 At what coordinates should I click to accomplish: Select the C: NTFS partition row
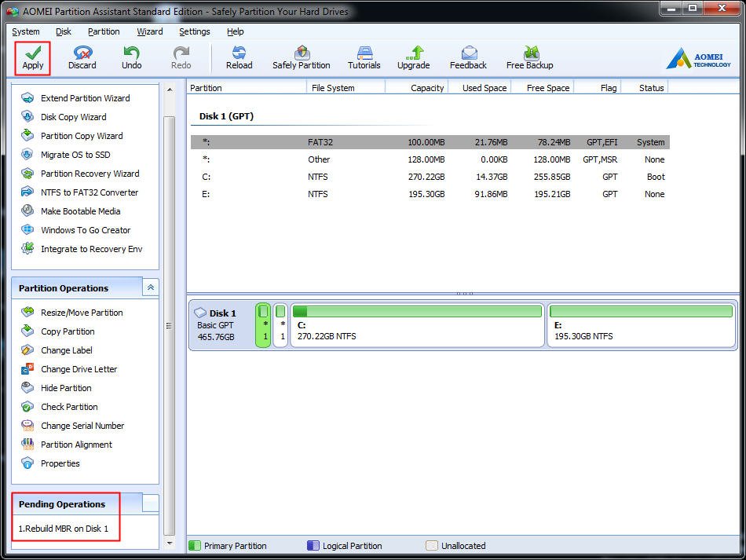tap(430, 177)
